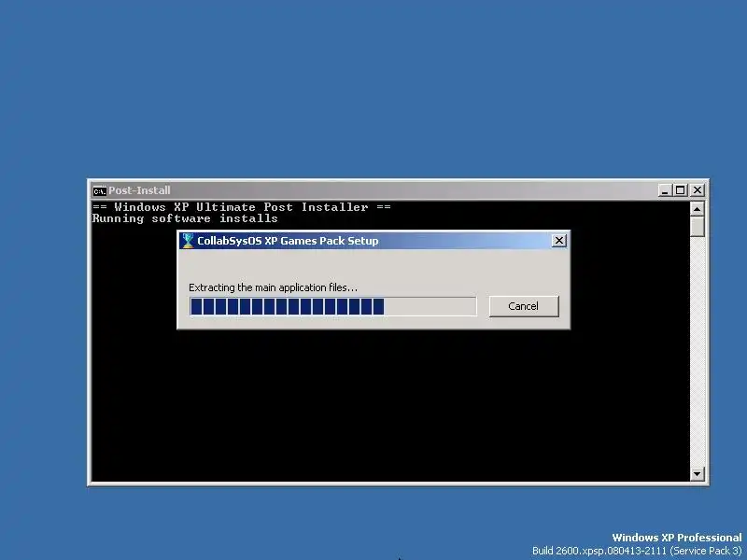Click the Post-Install window title text
This screenshot has width=747, height=560.
(x=139, y=190)
